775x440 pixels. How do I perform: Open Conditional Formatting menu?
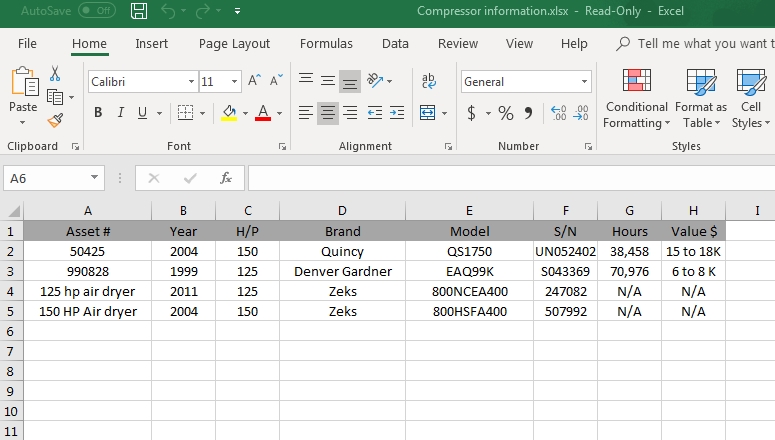pos(636,98)
